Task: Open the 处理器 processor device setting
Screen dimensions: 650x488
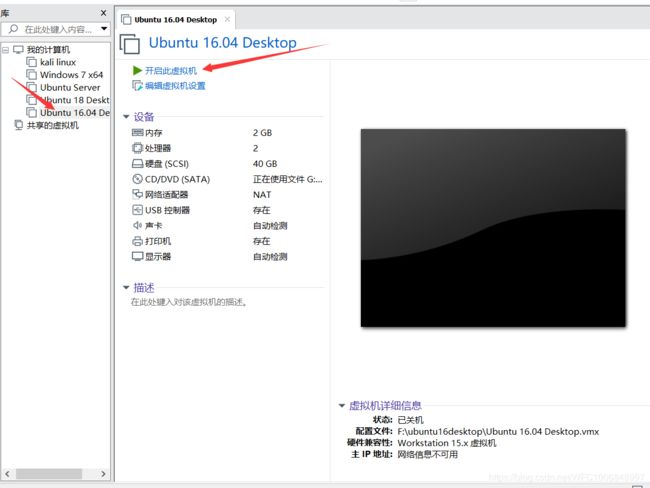Action: tap(158, 148)
